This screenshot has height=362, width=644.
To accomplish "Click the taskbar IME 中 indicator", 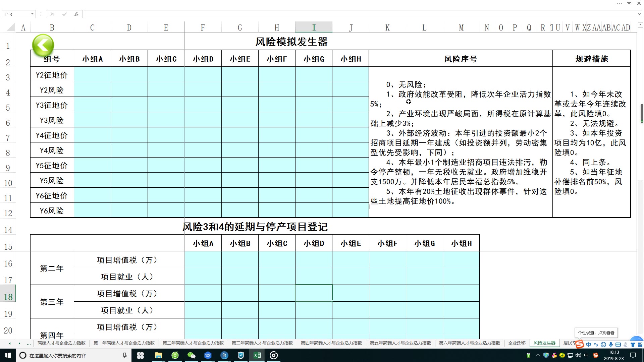I will pos(586,355).
